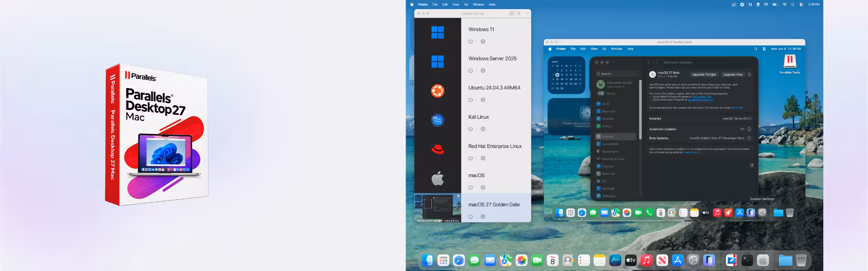Screen dimensions: 868x271
Task: Open the View menu inside Golden Gate VM
Action: (594, 49)
